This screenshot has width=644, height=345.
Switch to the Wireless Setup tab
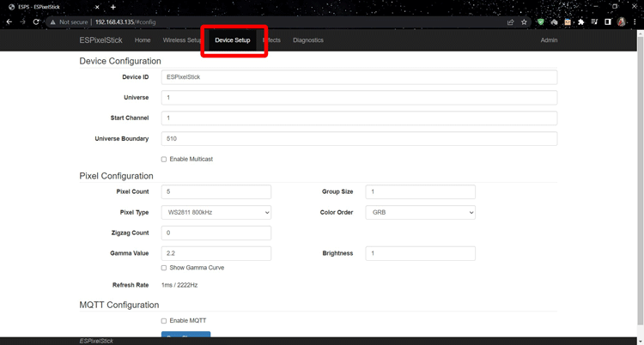click(x=182, y=40)
